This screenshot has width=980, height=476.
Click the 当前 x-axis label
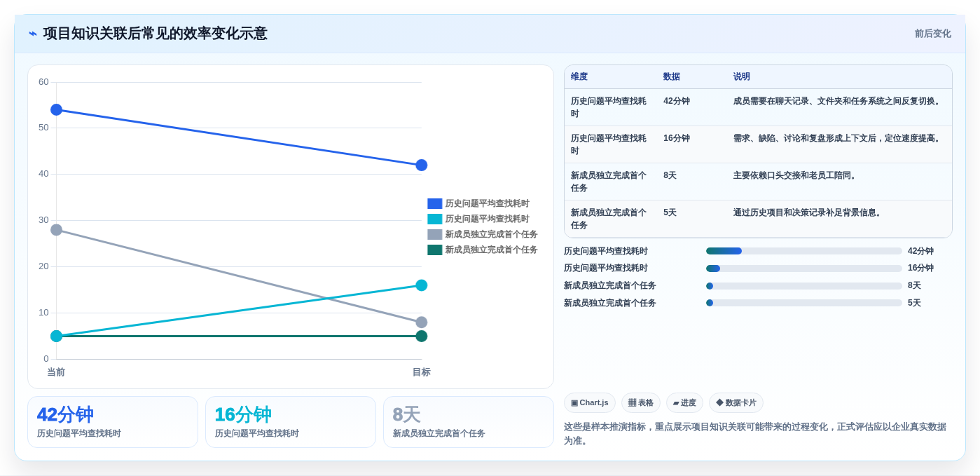click(56, 372)
